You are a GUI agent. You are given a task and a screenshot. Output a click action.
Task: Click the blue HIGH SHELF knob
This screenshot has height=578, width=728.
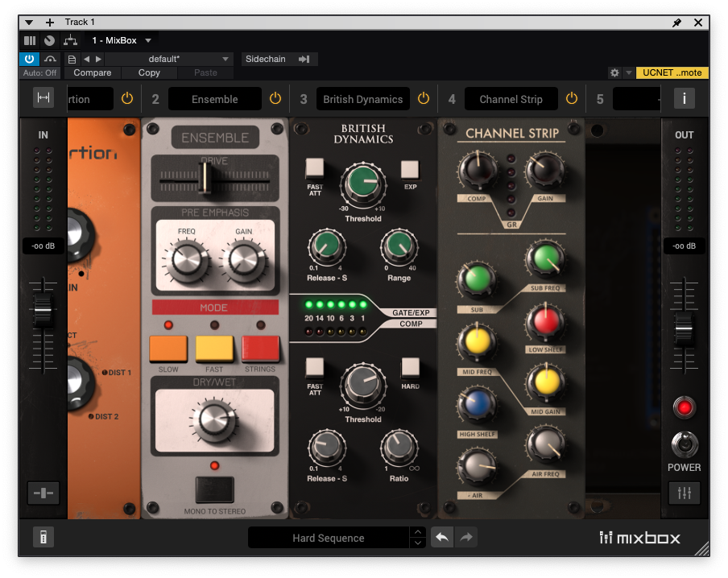pos(478,403)
